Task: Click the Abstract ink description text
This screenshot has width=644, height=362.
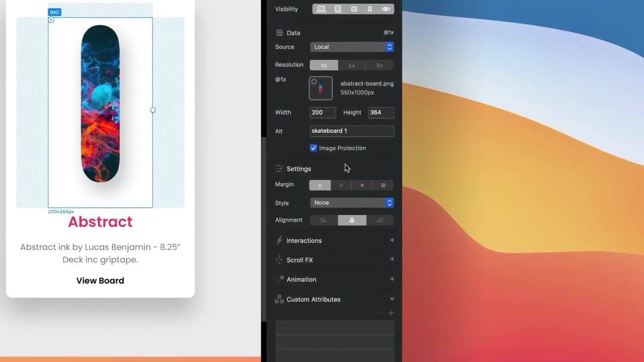Action: tap(100, 253)
